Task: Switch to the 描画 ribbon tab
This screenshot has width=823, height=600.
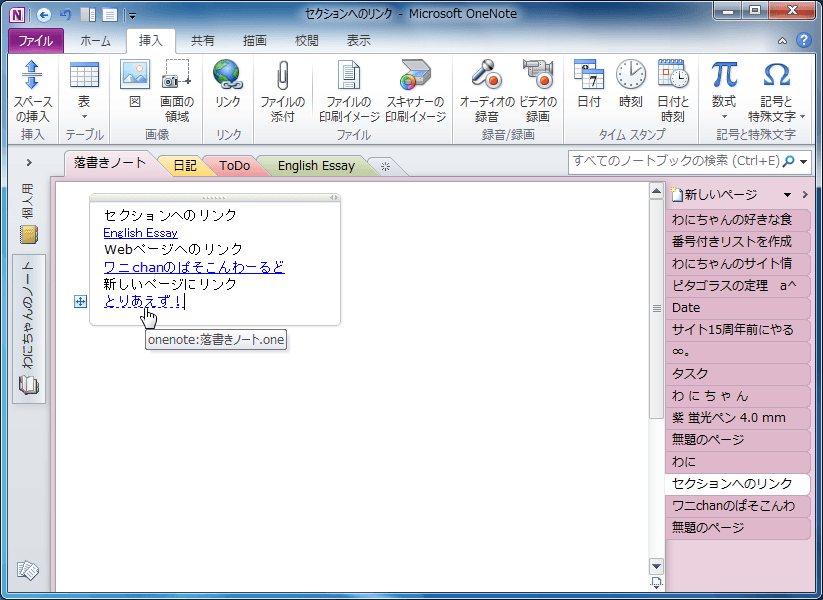Action: pyautogui.click(x=255, y=40)
